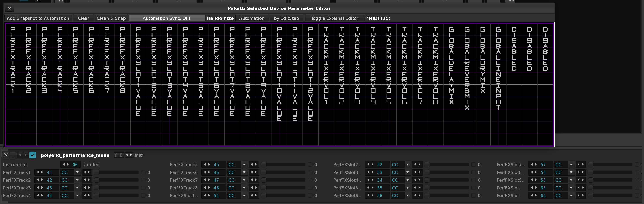644x204 pixels.
Task: Minimize the polyend_performance_mode device panel
Action: [x=13, y=155]
